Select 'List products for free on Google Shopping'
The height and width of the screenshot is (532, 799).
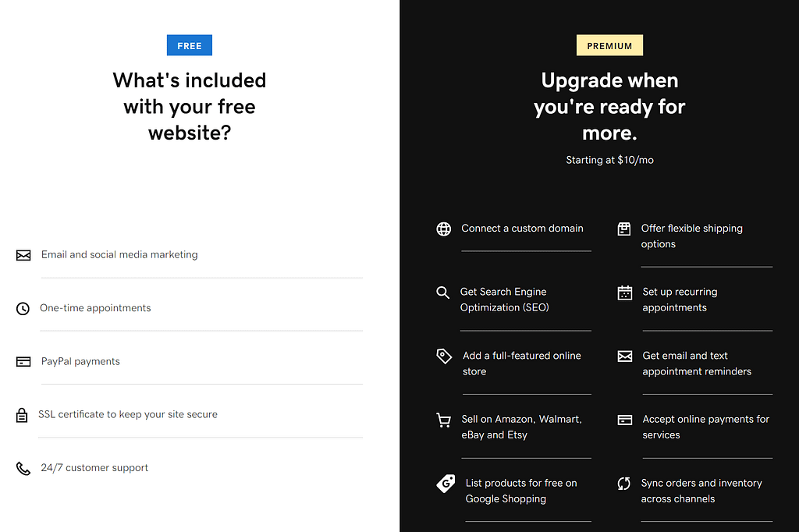pos(521,491)
